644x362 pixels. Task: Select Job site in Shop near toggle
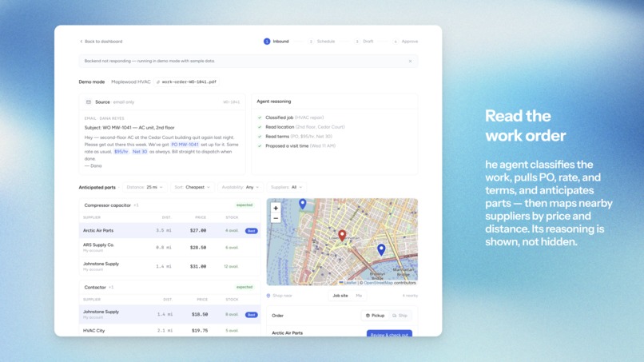pos(340,296)
